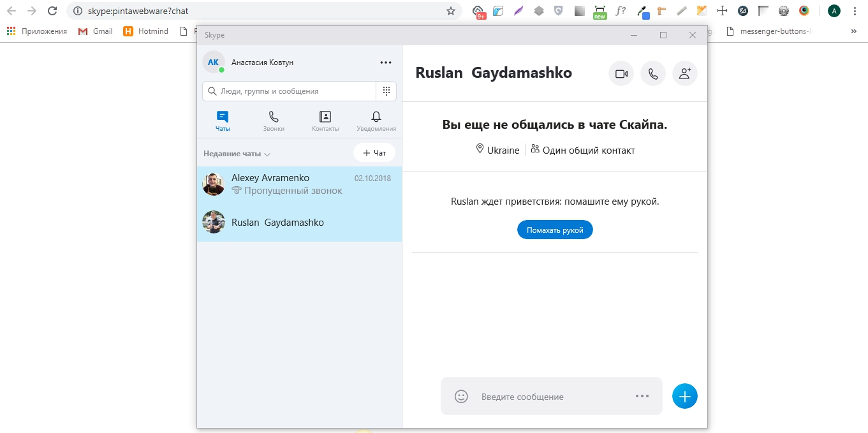Open the emoji picker in message box
The image size is (868, 433).
[461, 397]
